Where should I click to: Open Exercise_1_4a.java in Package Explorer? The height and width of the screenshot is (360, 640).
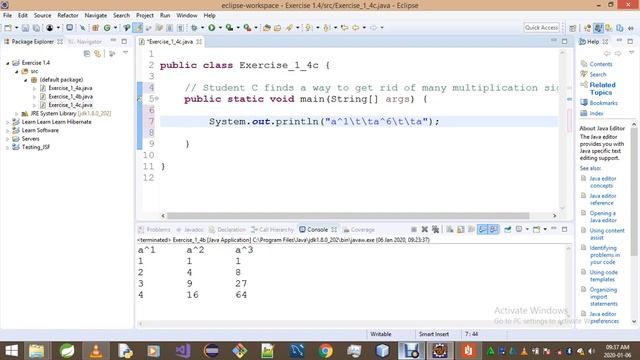click(70, 88)
